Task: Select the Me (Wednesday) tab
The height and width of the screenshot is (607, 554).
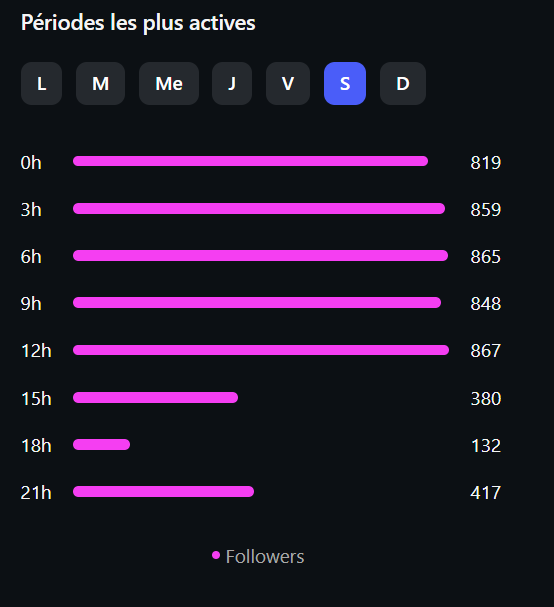Action: (169, 83)
